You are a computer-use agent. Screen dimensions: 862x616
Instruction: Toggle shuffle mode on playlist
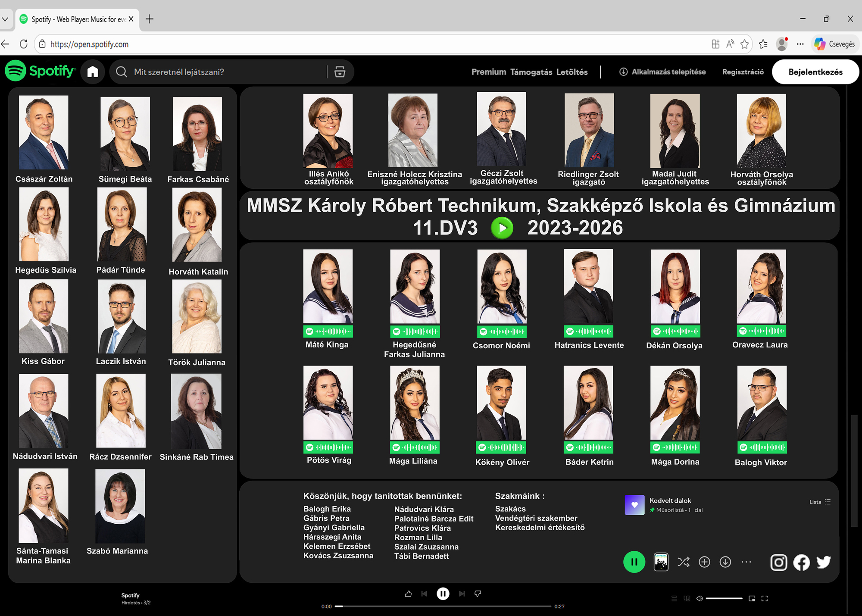pyautogui.click(x=683, y=562)
